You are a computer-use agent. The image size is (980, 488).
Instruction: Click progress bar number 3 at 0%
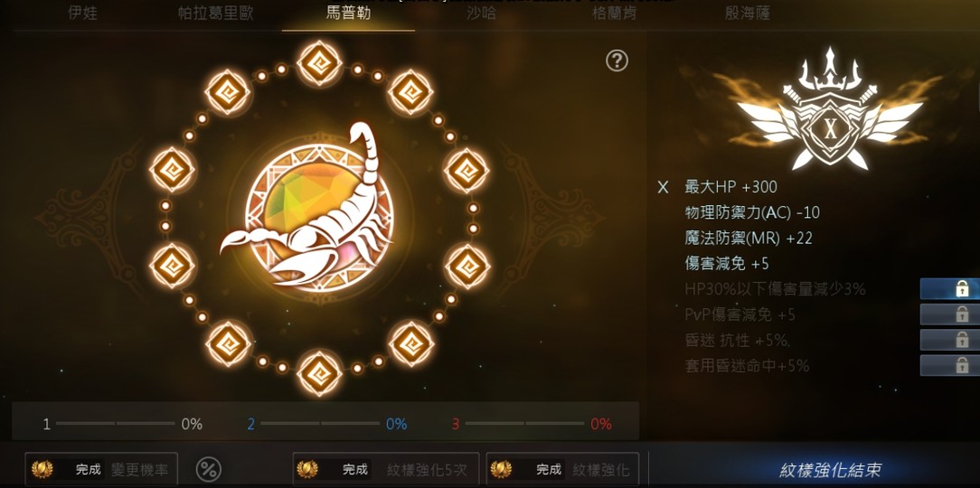click(x=532, y=424)
